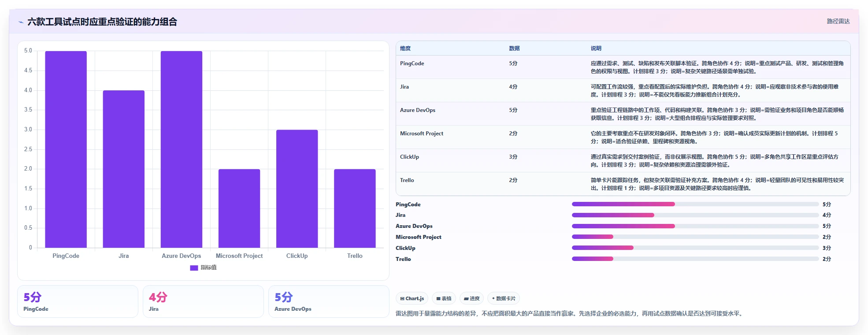
Task: Click the 说明 column header
Action: [596, 48]
